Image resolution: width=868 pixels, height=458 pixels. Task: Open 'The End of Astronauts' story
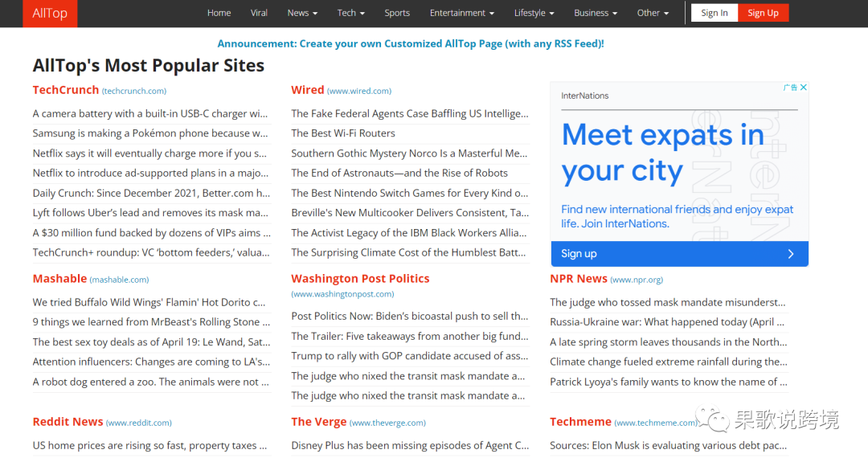[399, 173]
